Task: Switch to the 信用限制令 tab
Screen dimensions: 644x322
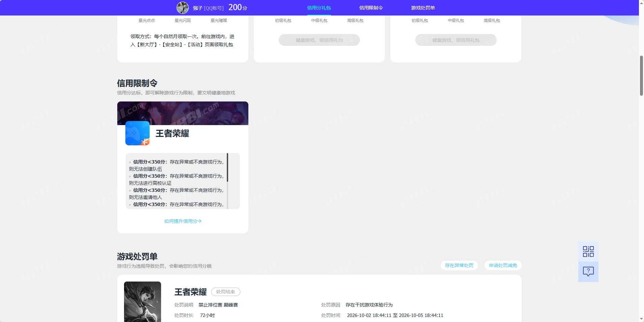Action: [371, 8]
